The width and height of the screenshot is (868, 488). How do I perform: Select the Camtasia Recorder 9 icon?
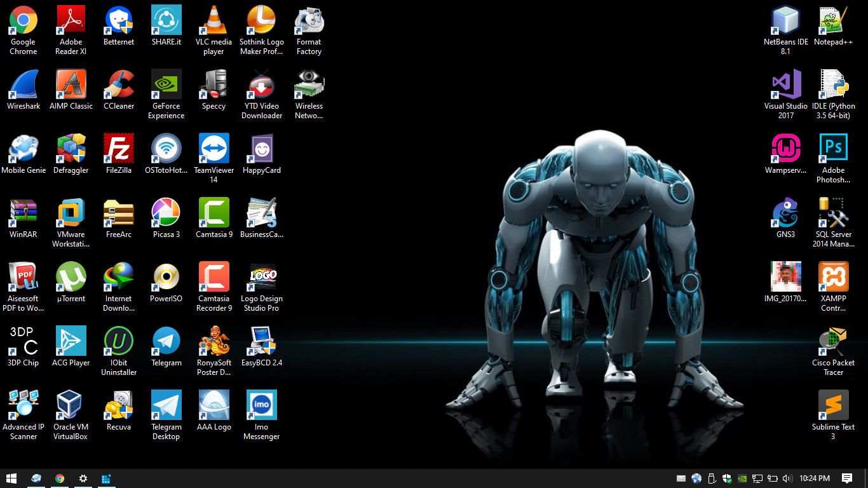pos(214,277)
